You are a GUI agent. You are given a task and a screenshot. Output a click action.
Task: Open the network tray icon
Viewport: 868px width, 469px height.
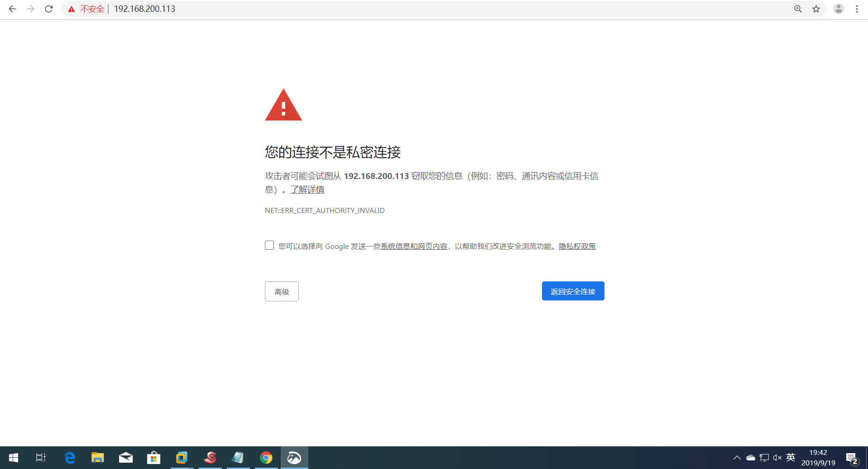[764, 458]
